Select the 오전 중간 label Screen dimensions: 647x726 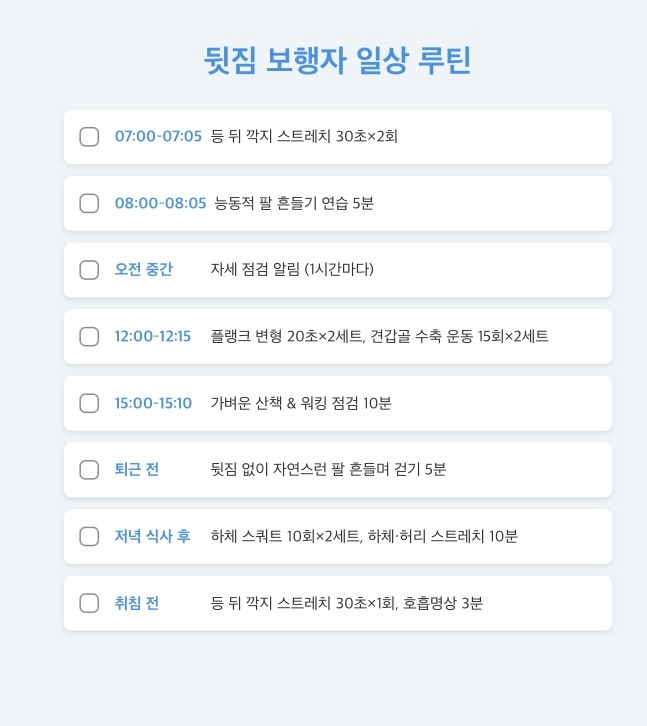144,269
